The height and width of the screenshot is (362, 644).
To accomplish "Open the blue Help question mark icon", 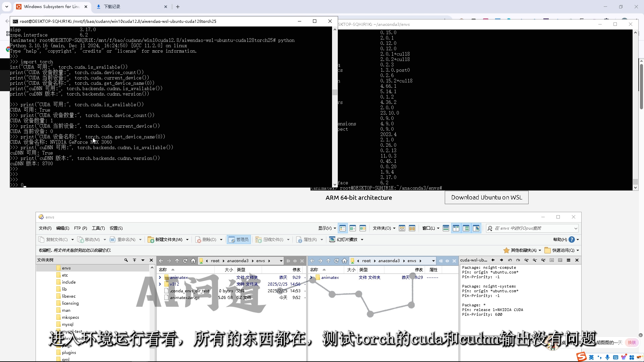I will [x=572, y=239].
